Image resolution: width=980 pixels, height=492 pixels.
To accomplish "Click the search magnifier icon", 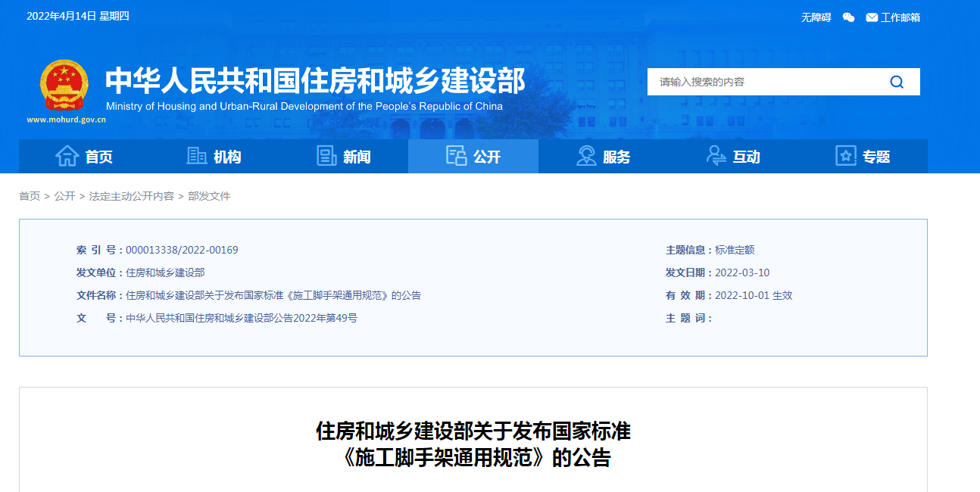I will pyautogui.click(x=897, y=82).
